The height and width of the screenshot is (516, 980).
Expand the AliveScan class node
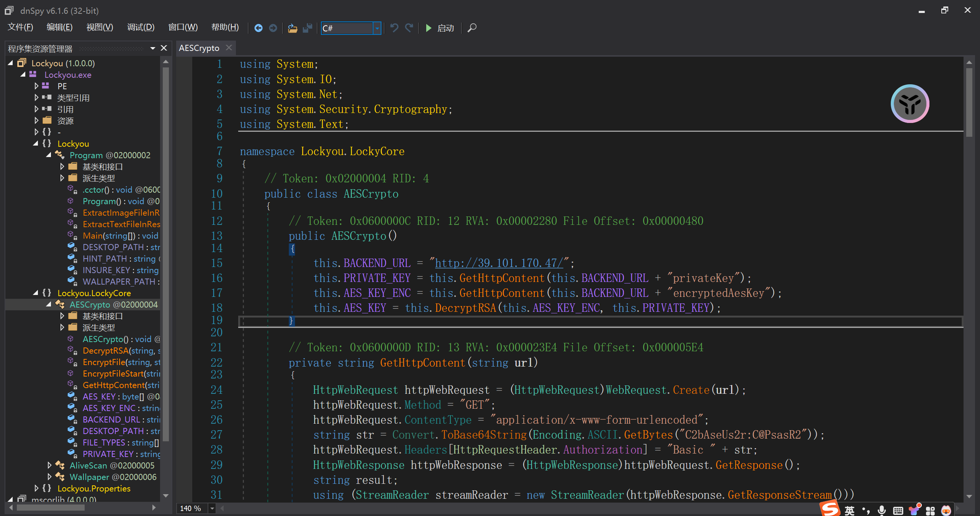click(x=49, y=465)
